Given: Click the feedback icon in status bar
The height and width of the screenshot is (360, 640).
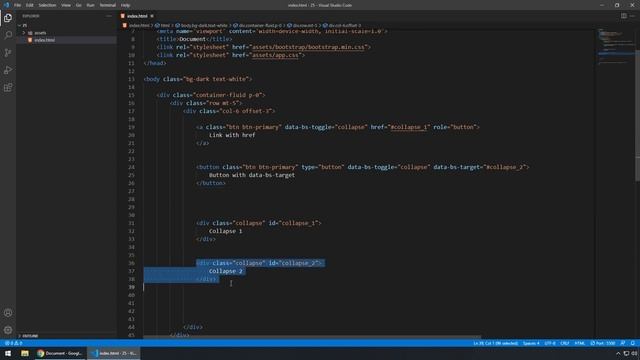Looking at the screenshot, I should (x=622, y=343).
